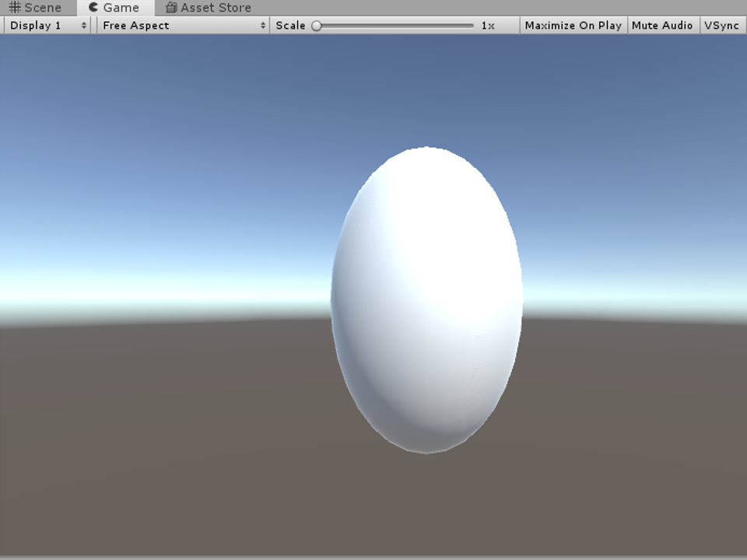Open the Display 1 dropdown
The image size is (747, 560).
click(x=47, y=25)
